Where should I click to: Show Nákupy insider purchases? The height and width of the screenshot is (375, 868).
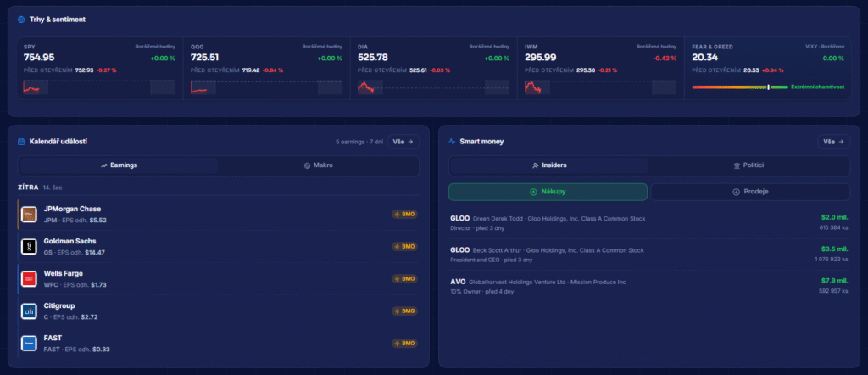pyautogui.click(x=548, y=192)
